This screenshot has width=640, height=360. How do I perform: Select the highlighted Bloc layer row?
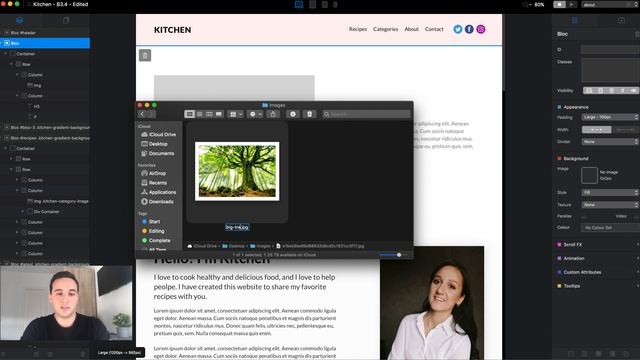point(45,43)
